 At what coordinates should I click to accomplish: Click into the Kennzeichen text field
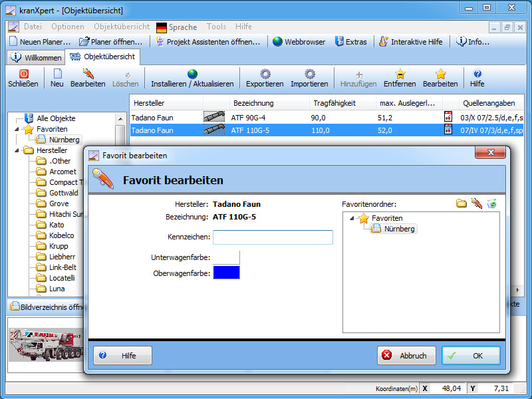(273, 237)
